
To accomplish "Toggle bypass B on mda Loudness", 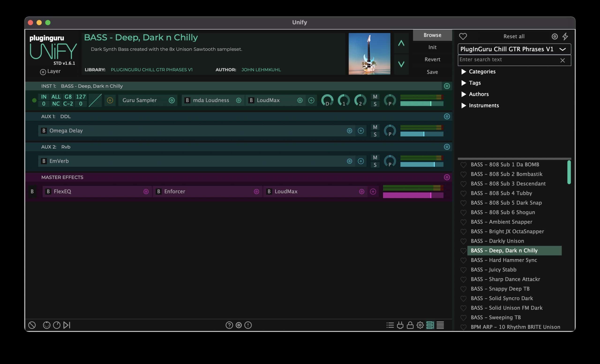I will [x=187, y=100].
